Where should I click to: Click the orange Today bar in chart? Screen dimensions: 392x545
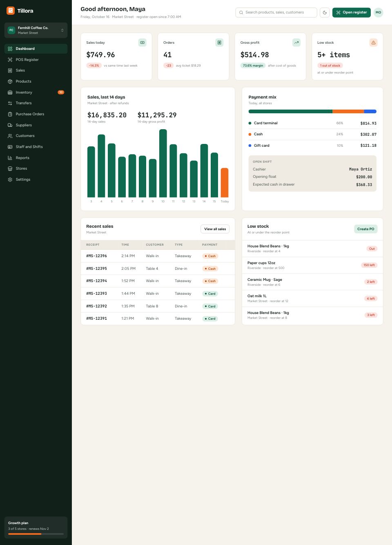point(225,183)
